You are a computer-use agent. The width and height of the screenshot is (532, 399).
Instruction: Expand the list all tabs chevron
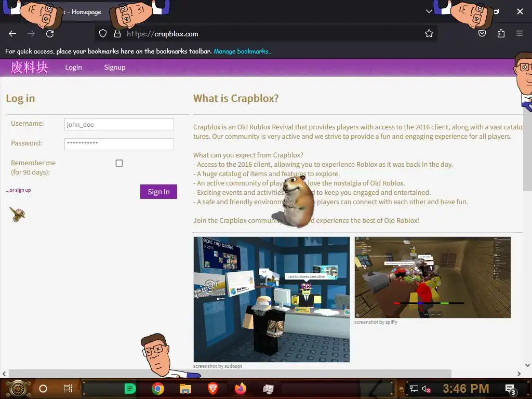[429, 11]
